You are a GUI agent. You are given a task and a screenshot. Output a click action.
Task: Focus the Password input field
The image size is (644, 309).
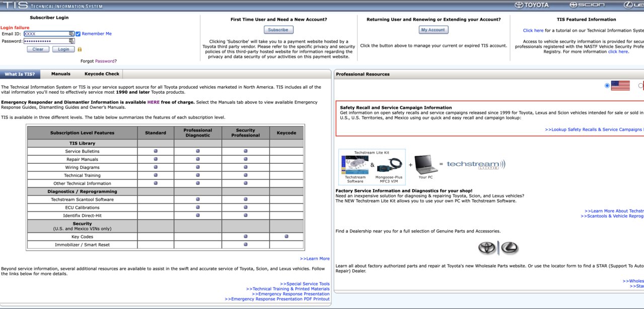49,41
